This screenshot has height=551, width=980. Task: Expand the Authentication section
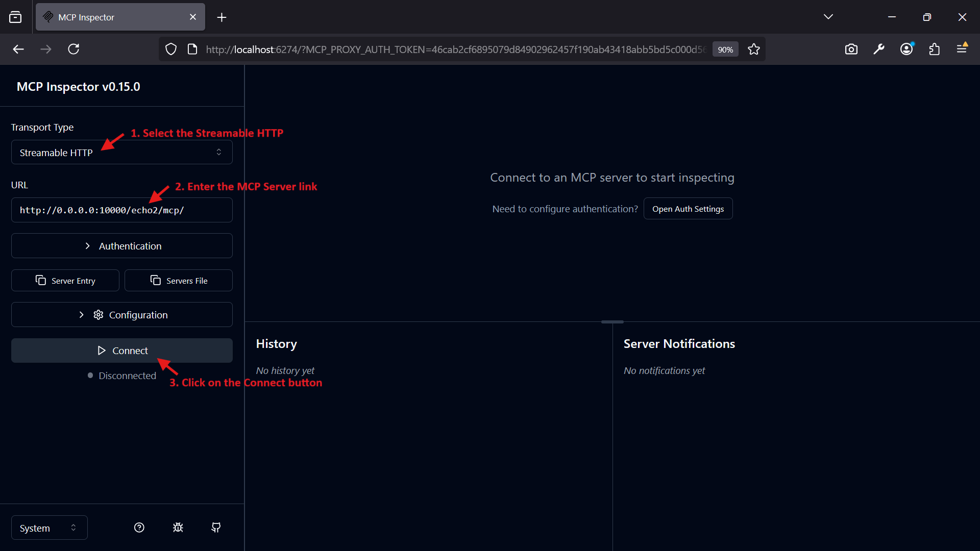pos(121,246)
